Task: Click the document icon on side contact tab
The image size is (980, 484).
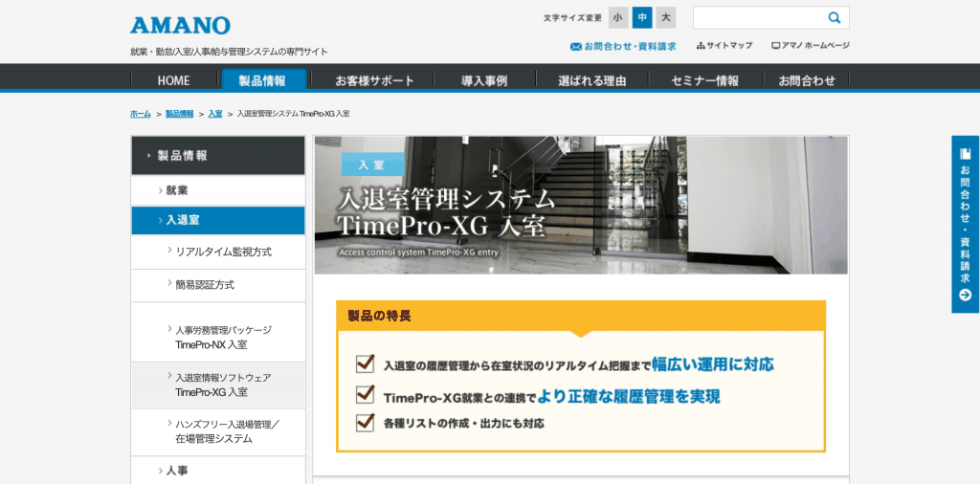Action: [x=965, y=154]
